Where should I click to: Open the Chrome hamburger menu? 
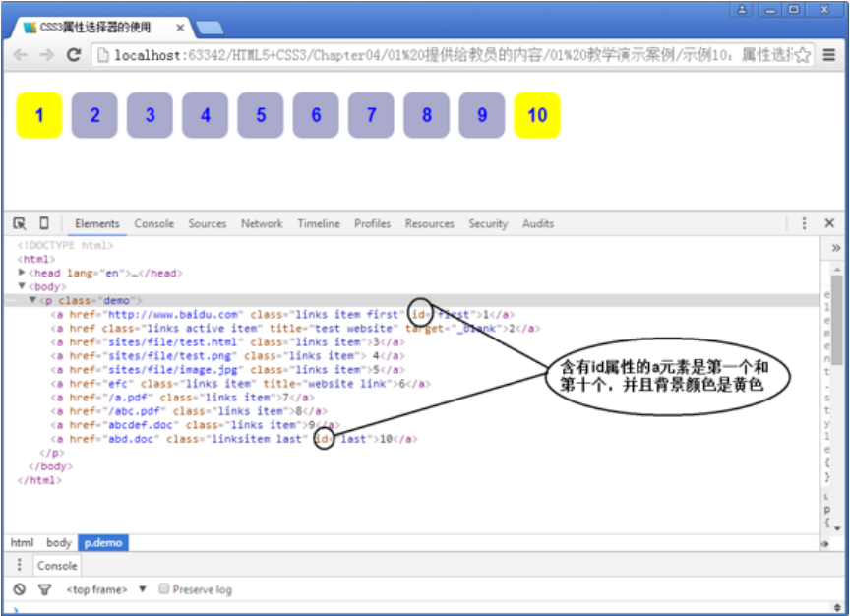click(829, 55)
